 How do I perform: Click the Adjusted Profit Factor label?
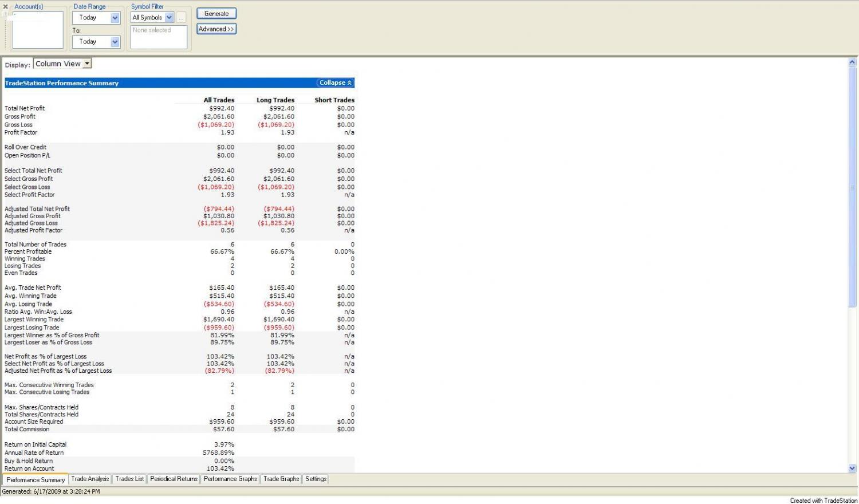[33, 230]
